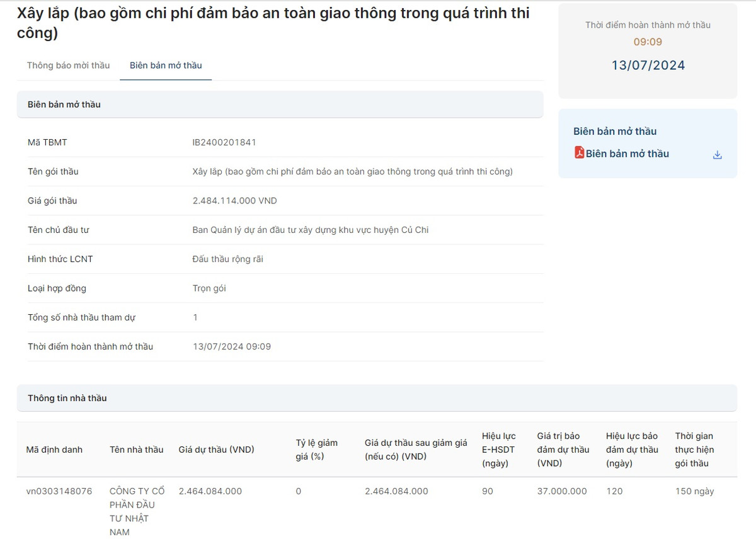Switch to the Thông báo mời thầu tab
This screenshot has height=544, width=756.
[68, 65]
